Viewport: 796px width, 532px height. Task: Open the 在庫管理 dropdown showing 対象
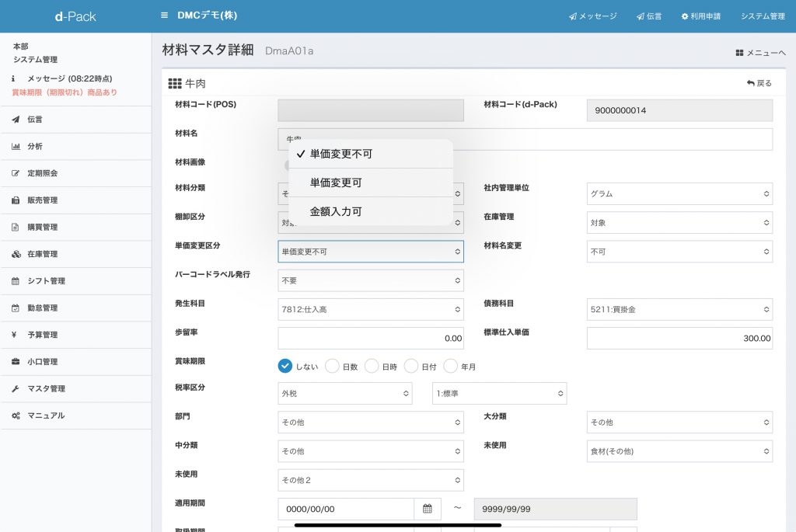[x=679, y=223]
